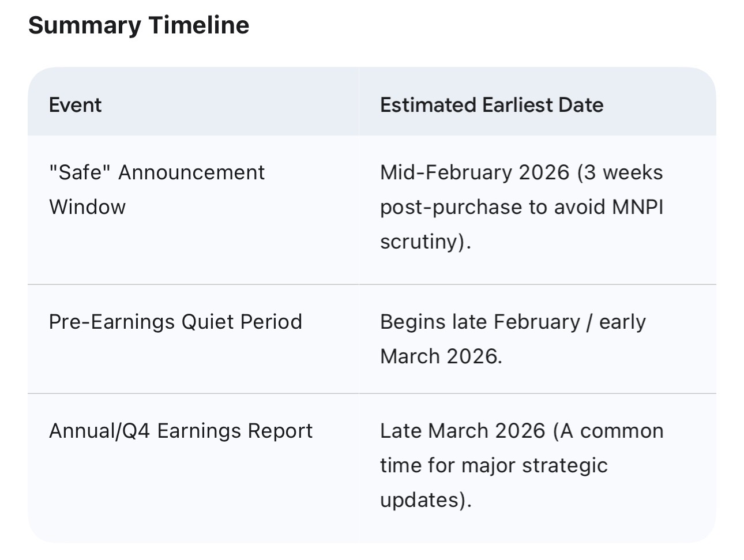Click the word "Window" under Safe Announcement
The height and width of the screenshot is (560, 744).
[x=87, y=207]
